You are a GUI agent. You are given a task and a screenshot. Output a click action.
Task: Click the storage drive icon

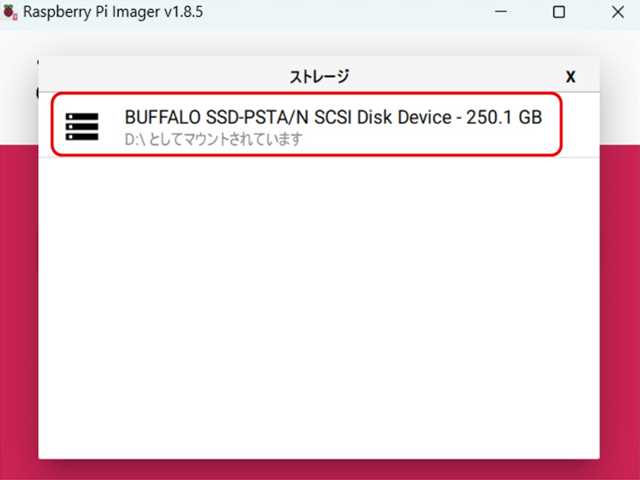82,126
